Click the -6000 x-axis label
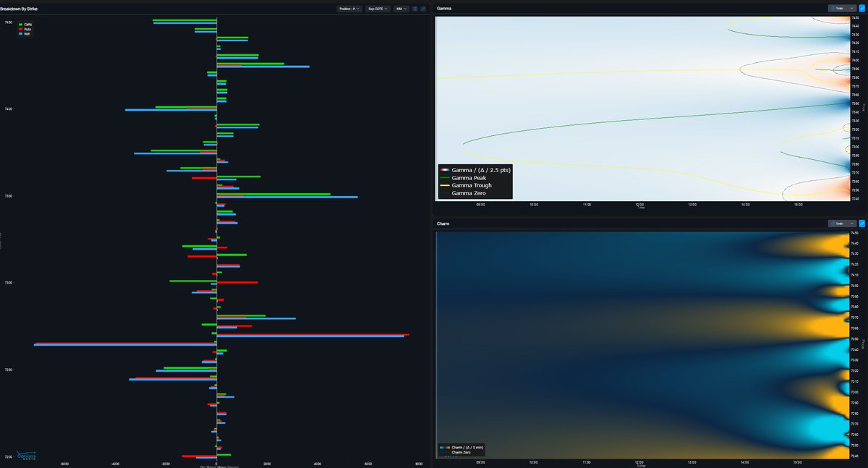This screenshot has width=868, height=468. point(64,464)
